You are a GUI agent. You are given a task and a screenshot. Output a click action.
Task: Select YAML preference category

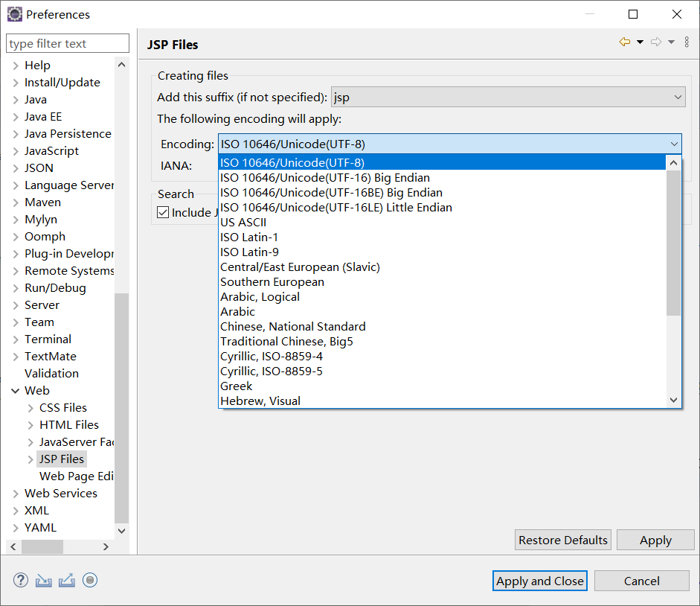coord(40,528)
